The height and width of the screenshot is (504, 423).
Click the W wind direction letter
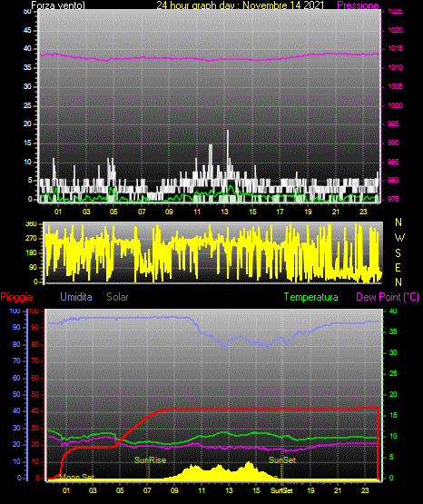click(399, 238)
